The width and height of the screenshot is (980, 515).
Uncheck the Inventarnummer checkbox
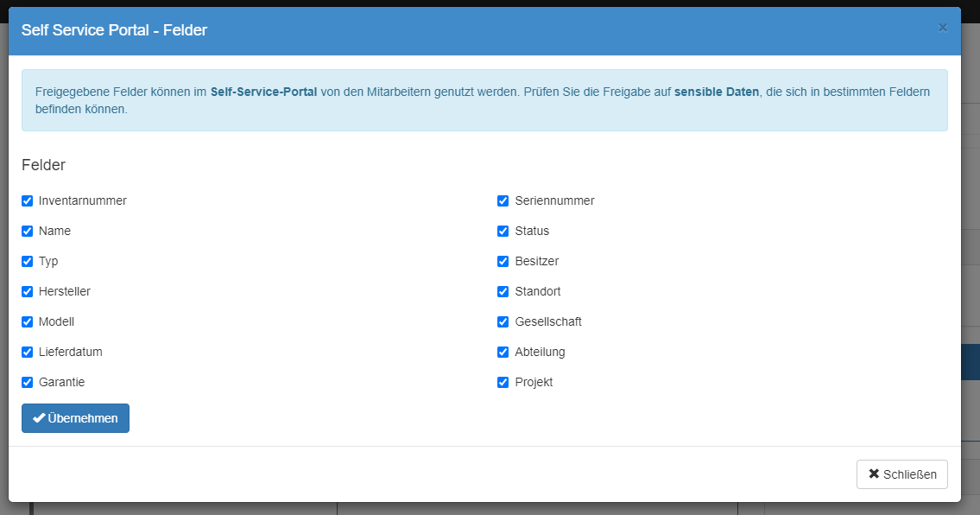tap(28, 201)
